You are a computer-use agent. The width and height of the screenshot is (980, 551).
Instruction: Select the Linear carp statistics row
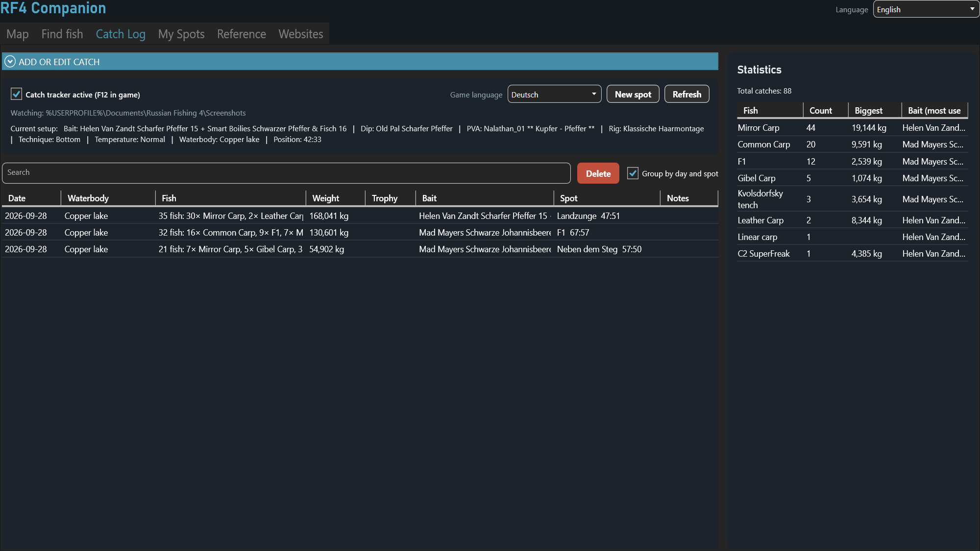[853, 237]
